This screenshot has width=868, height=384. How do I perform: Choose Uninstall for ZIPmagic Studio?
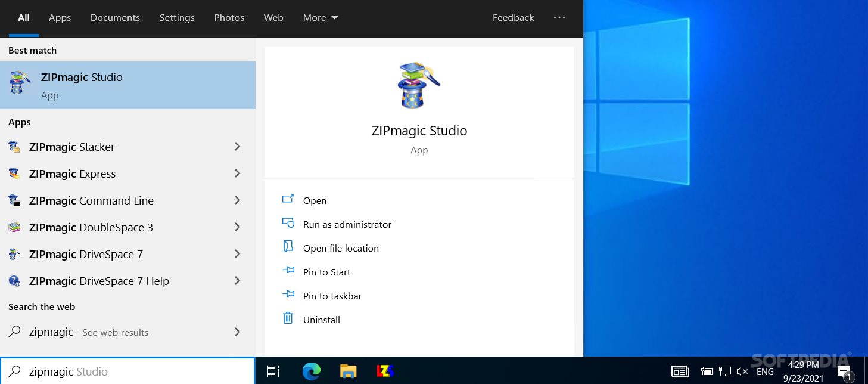coord(322,320)
